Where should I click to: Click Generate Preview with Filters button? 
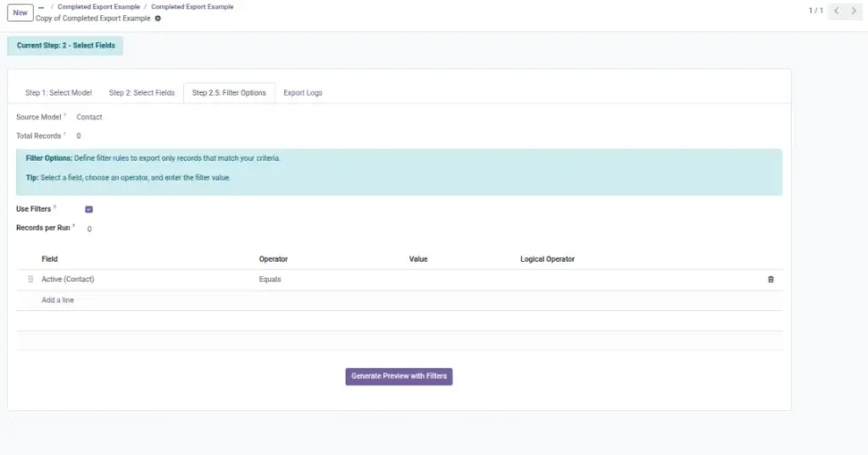pos(398,376)
